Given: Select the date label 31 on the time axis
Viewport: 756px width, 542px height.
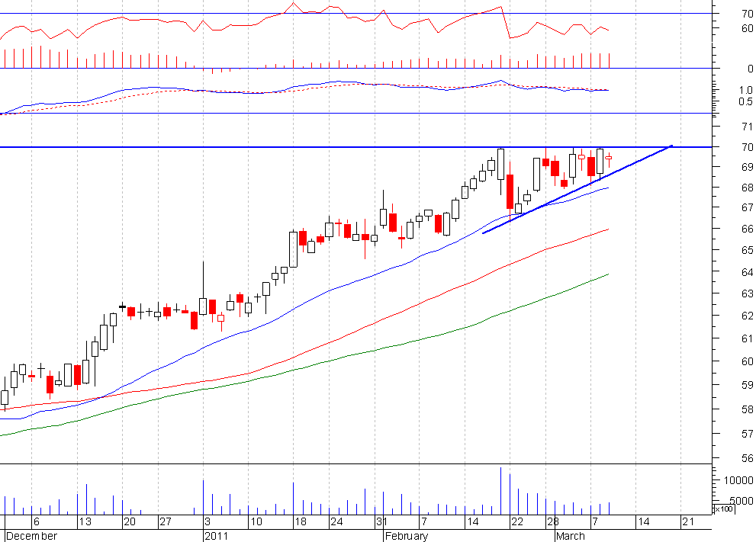Looking at the screenshot, I should pos(382,521).
